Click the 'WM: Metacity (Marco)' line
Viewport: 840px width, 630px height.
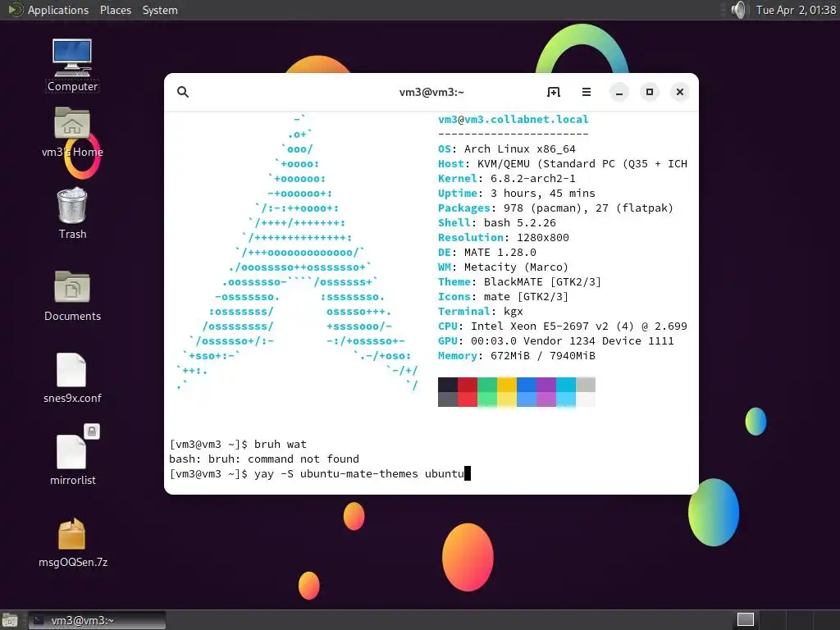tap(503, 267)
